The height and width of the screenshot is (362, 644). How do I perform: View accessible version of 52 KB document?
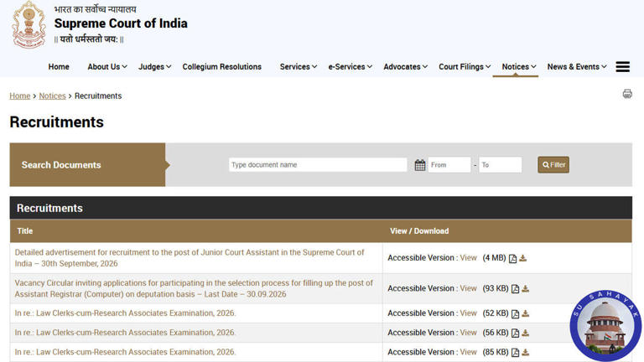[x=468, y=313]
